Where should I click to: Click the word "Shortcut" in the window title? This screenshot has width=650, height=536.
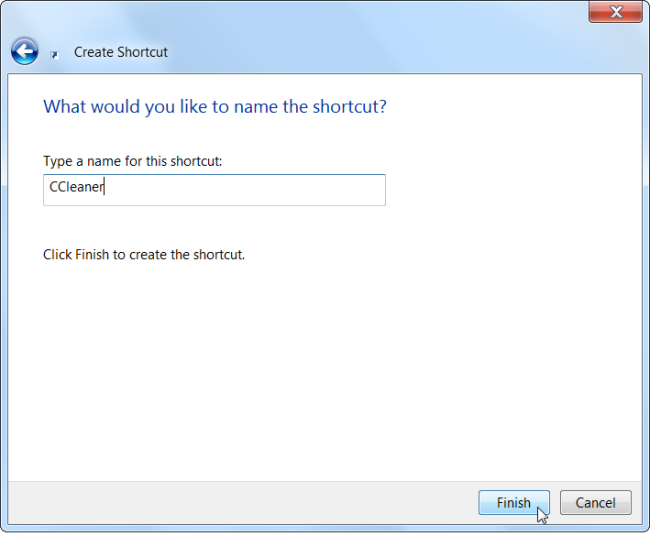[x=143, y=52]
